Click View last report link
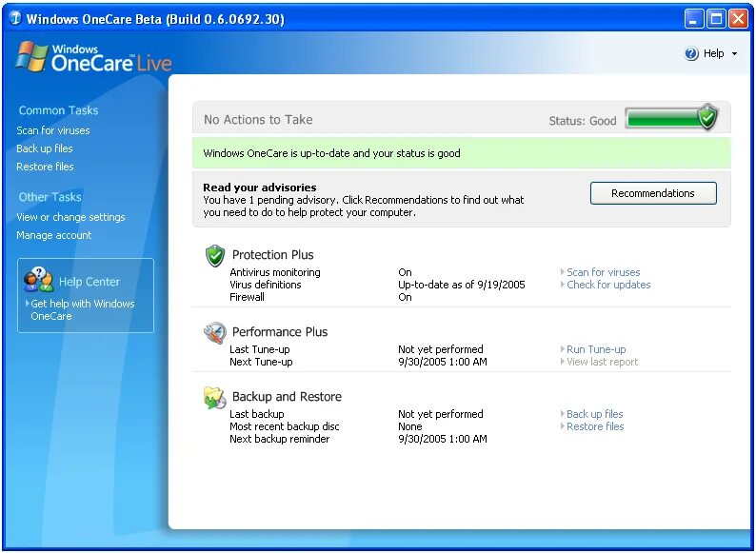The image size is (756, 553). pos(602,362)
